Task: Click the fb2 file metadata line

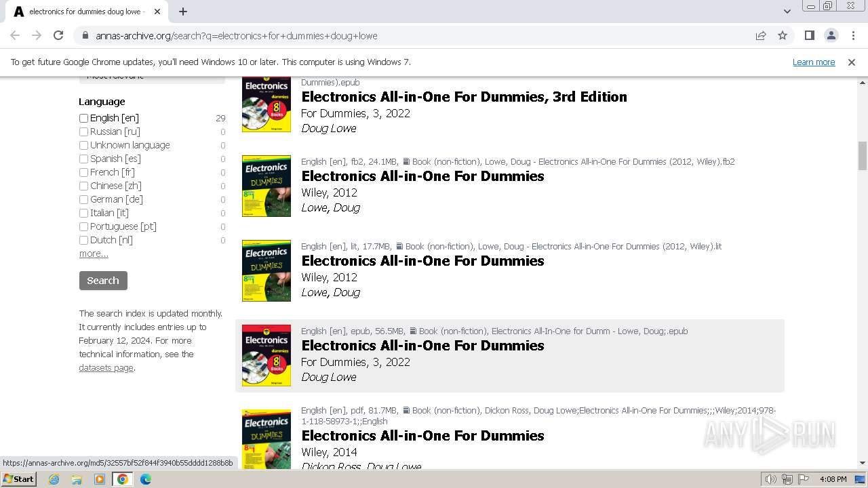Action: pos(518,161)
